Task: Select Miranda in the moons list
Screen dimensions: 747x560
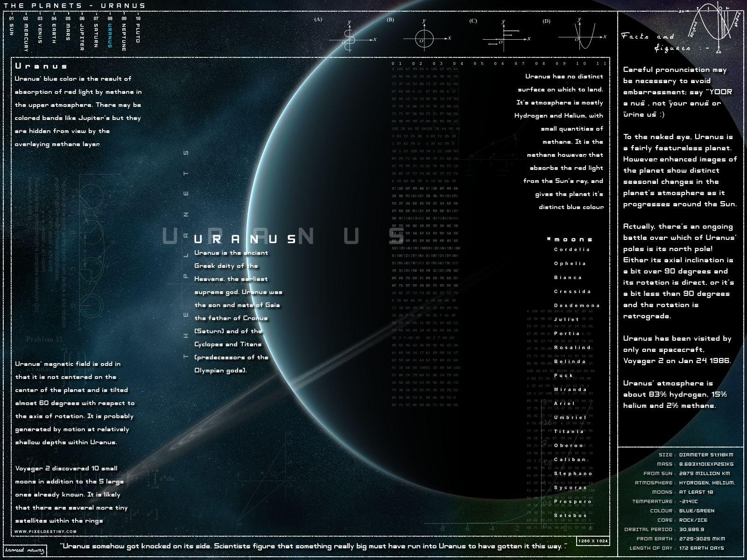Action: [x=570, y=390]
